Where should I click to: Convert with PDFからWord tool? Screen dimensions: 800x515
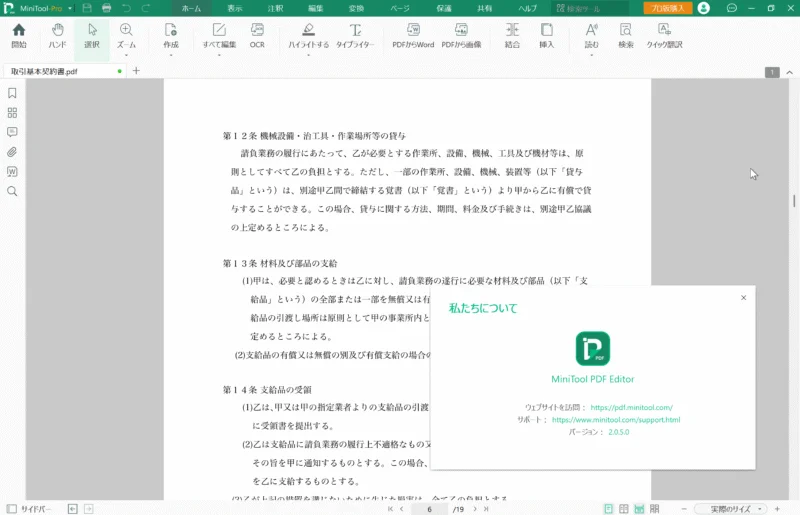[413, 36]
